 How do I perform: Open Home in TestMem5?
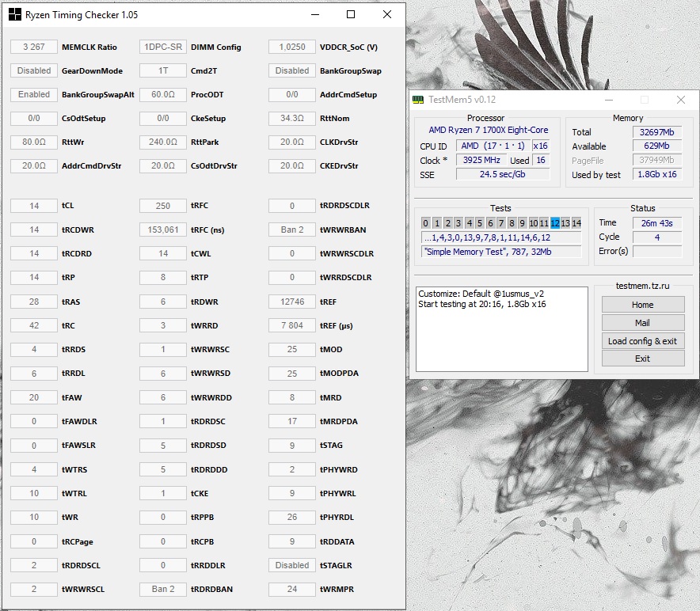(643, 305)
